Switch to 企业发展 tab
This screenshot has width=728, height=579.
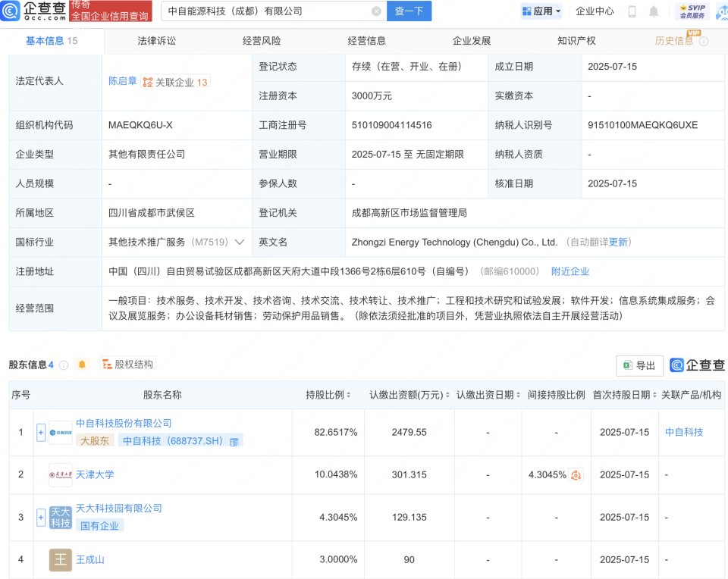tap(471, 41)
